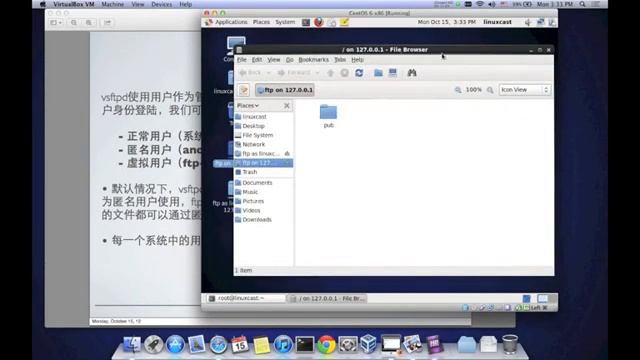
Task: Select 'ftp on 127...' highlighted sidebar entry
Action: (x=264, y=163)
